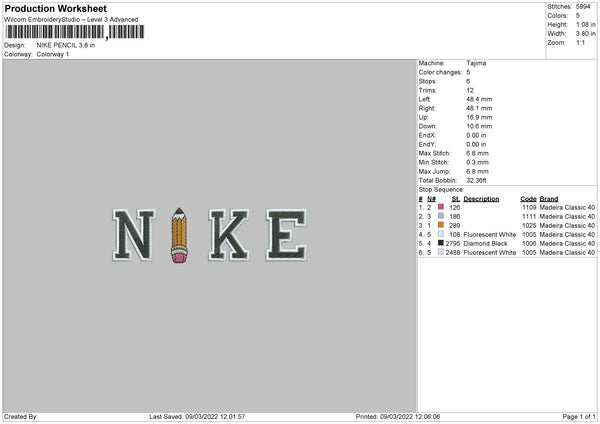The width and height of the screenshot is (600, 424).
Task: Click the embroidered letter K
Action: pyautogui.click(x=229, y=235)
